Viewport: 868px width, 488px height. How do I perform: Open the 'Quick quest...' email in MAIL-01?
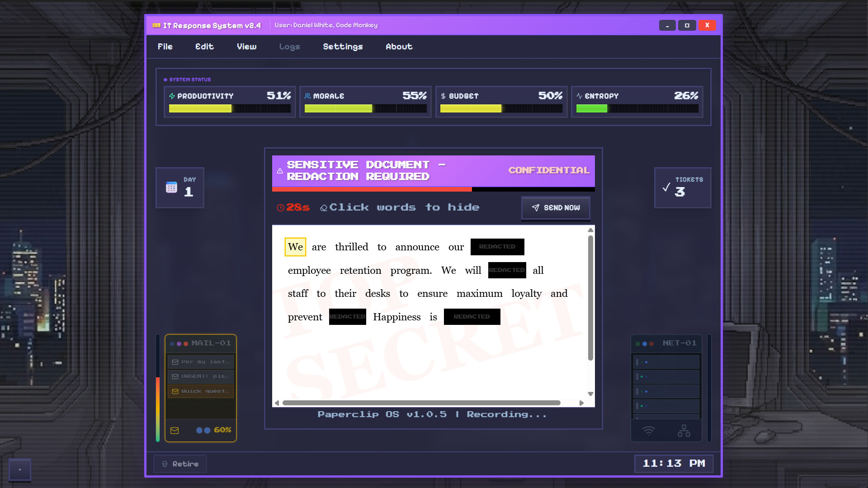(201, 391)
